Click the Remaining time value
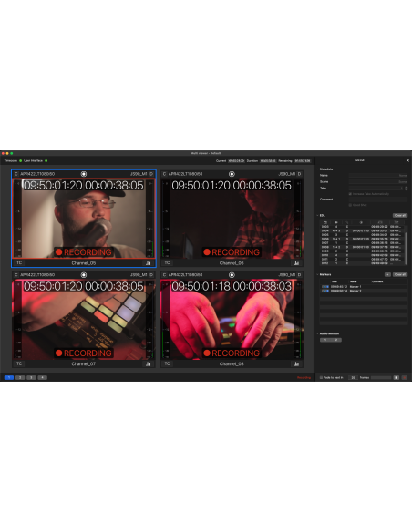 click(x=303, y=161)
